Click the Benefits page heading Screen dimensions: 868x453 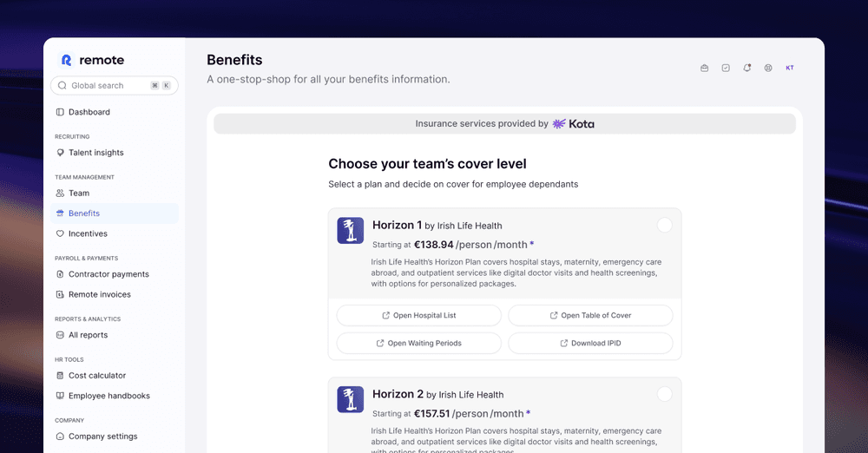pyautogui.click(x=234, y=60)
